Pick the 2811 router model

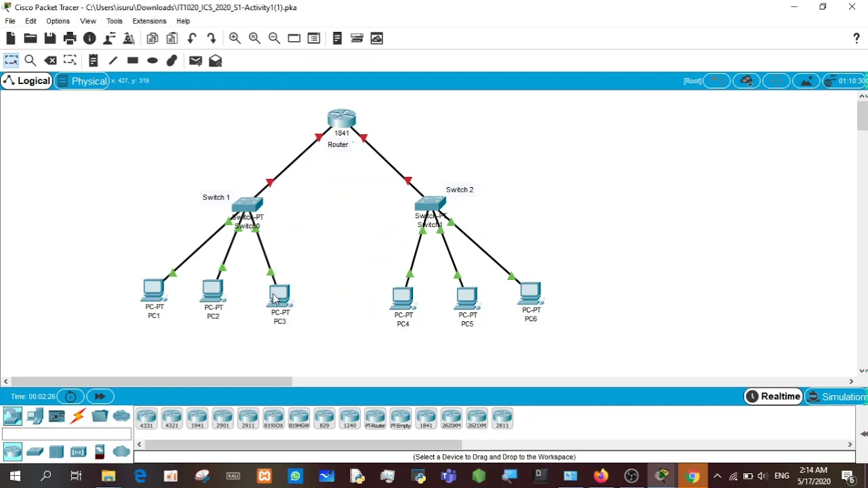[x=502, y=419]
